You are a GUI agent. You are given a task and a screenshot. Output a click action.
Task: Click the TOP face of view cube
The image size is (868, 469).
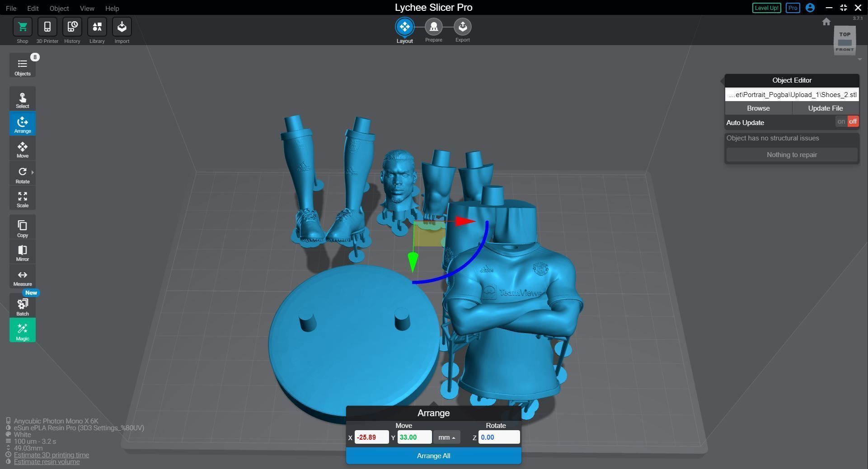pos(845,34)
